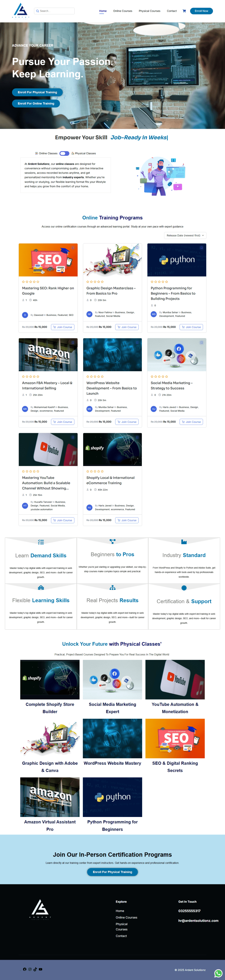The width and height of the screenshot is (225, 980).
Task: Expand the Release Date sort dropdown
Action: (x=185, y=235)
